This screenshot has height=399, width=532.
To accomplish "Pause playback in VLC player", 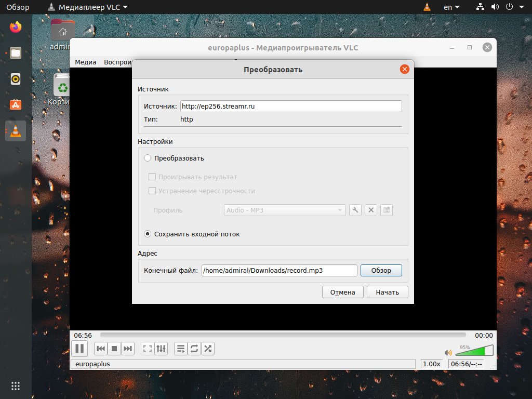I will (79, 349).
